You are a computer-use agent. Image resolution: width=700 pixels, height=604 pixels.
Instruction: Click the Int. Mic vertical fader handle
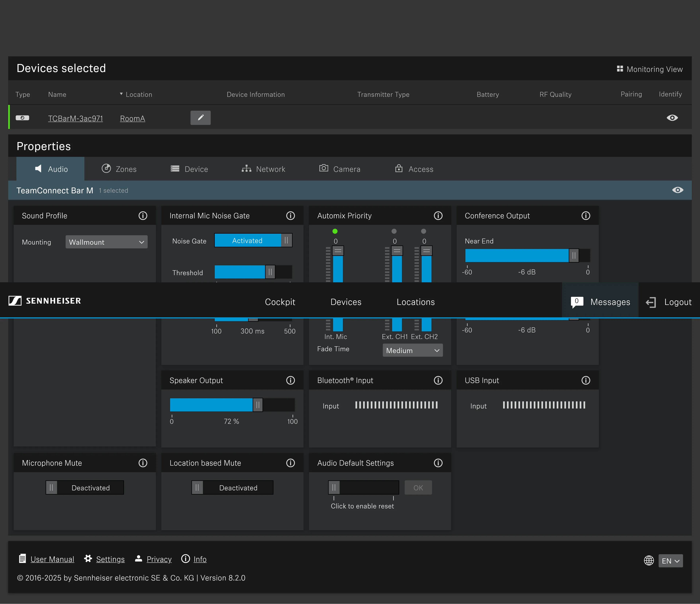[338, 251]
